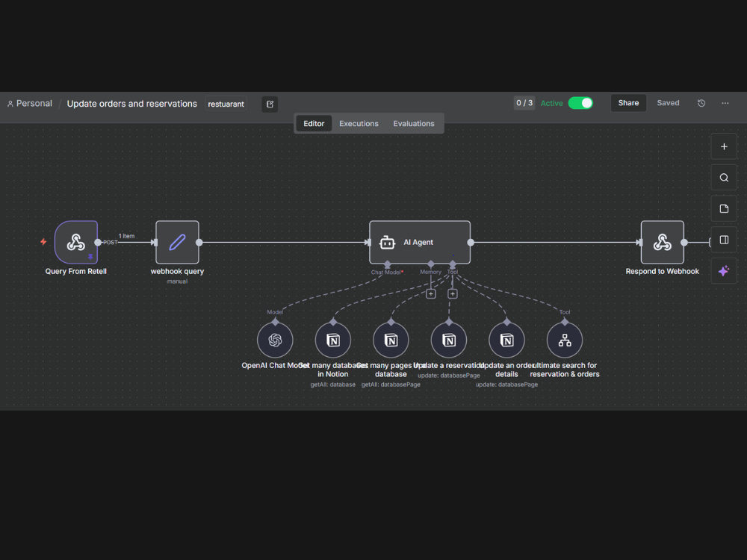Open the Query From Retell webhook node
This screenshot has width=747, height=560.
click(75, 242)
